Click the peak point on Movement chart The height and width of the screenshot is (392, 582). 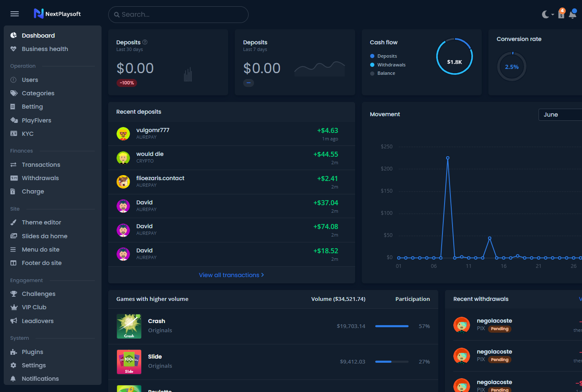pyautogui.click(x=447, y=158)
